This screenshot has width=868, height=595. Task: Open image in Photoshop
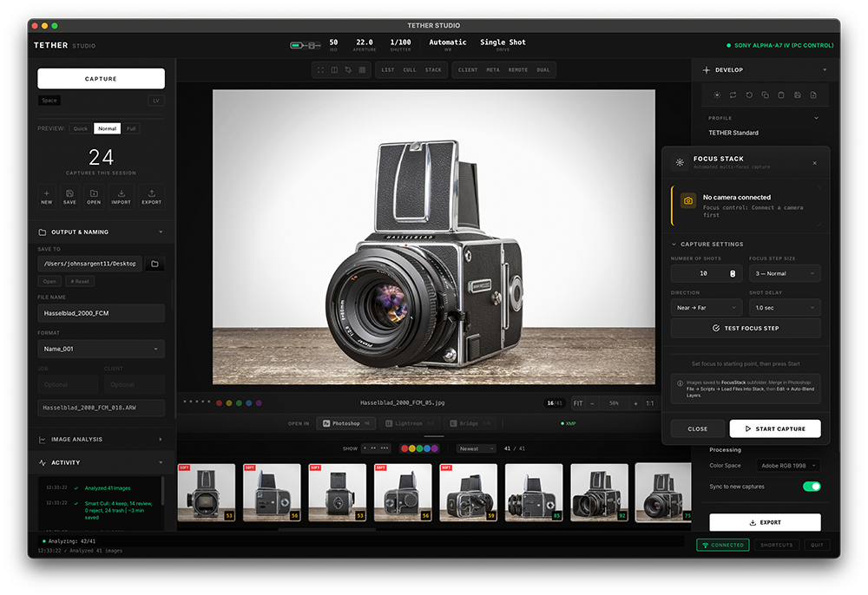click(346, 423)
